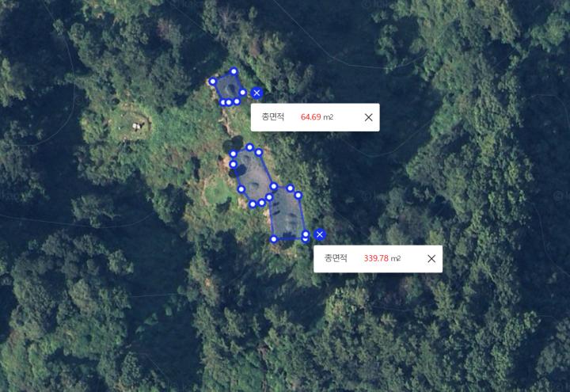
Task: Delete the 339.78 m2 polygon via blue X
Action: pyautogui.click(x=320, y=234)
